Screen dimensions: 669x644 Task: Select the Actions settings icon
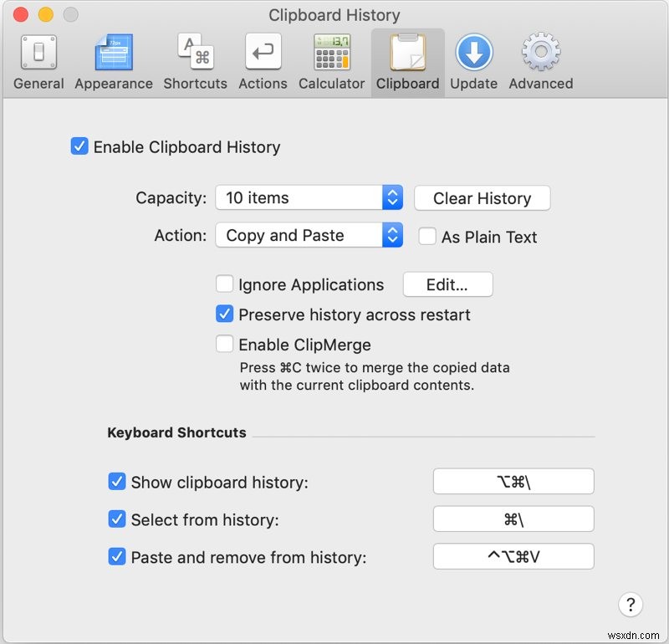coord(263,52)
